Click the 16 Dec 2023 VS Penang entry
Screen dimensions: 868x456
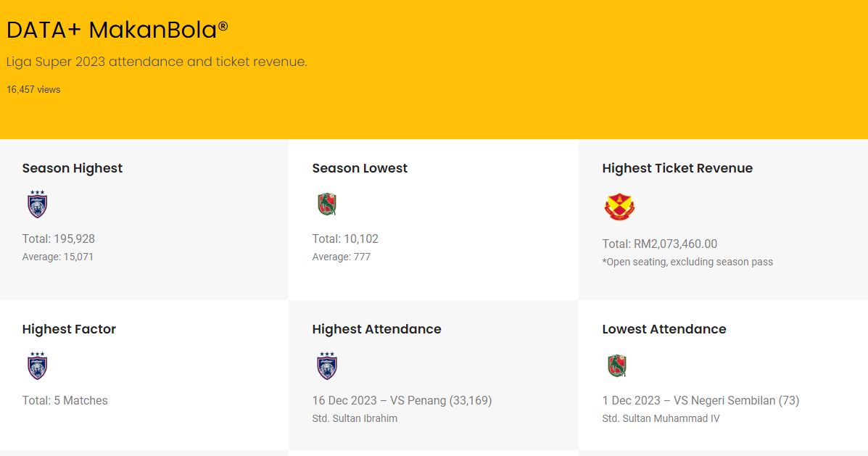coord(402,400)
